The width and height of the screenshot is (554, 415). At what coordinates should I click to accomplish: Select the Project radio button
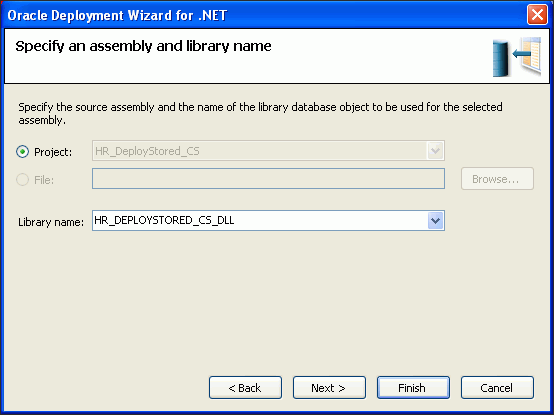click(x=23, y=152)
